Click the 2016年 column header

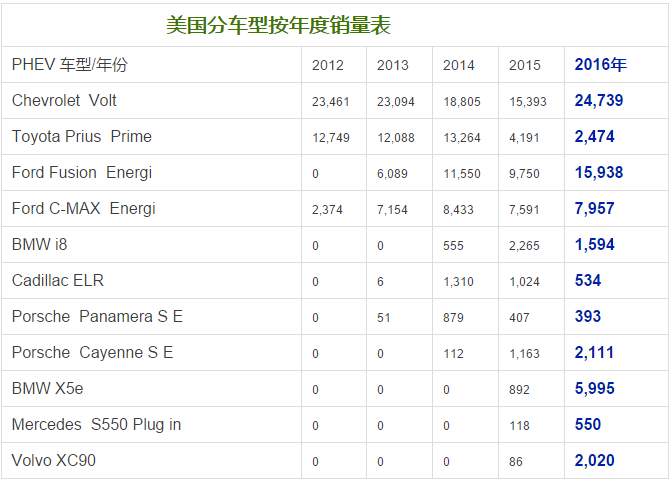600,65
